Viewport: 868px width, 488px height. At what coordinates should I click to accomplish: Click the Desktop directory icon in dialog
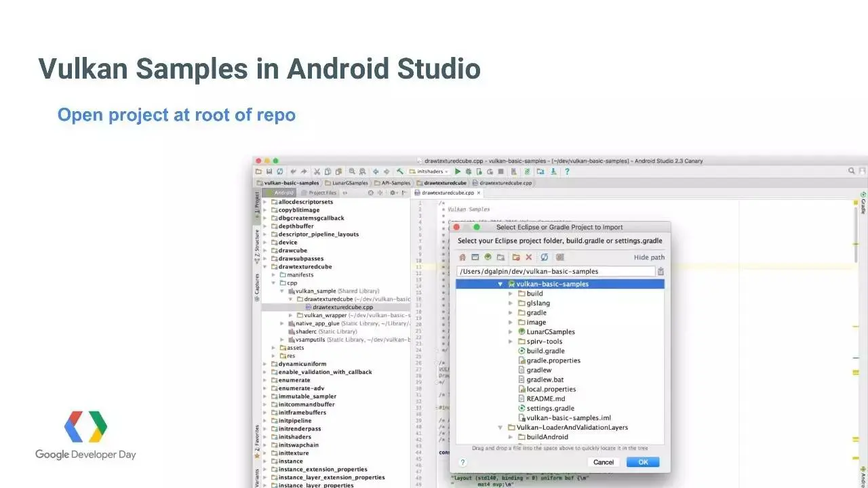point(475,258)
